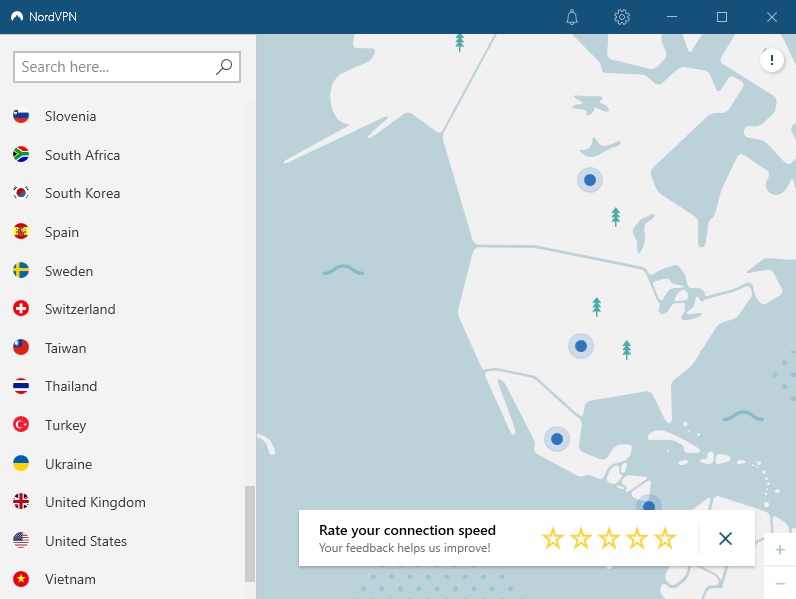
Task: Rate connection speed five stars
Action: (x=665, y=539)
